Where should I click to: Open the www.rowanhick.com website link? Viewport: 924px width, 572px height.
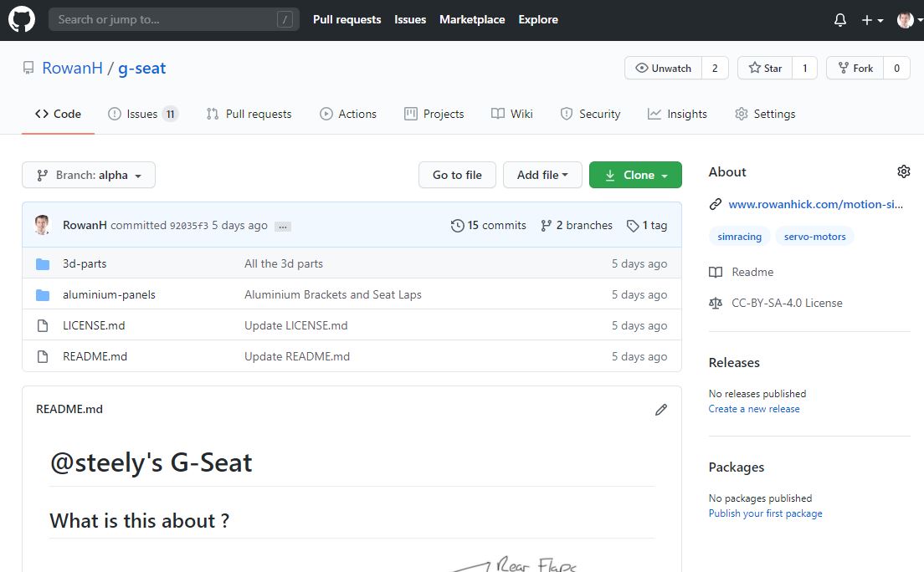point(815,204)
